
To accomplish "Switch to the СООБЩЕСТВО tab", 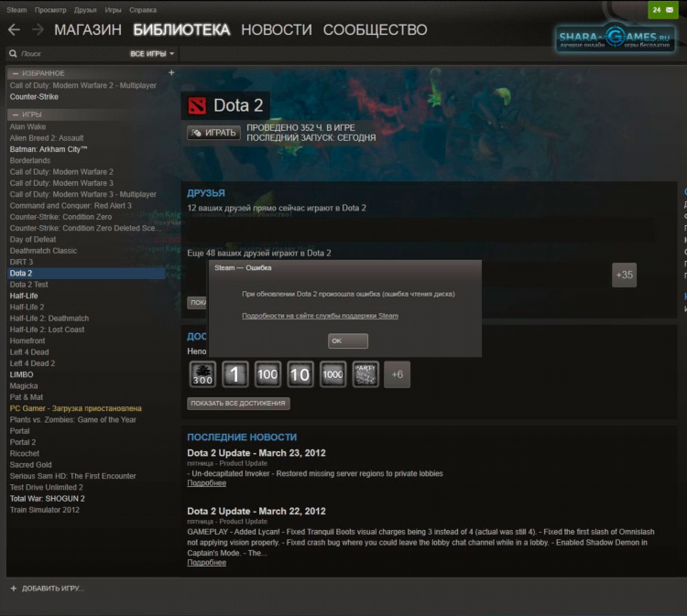I will point(375,30).
